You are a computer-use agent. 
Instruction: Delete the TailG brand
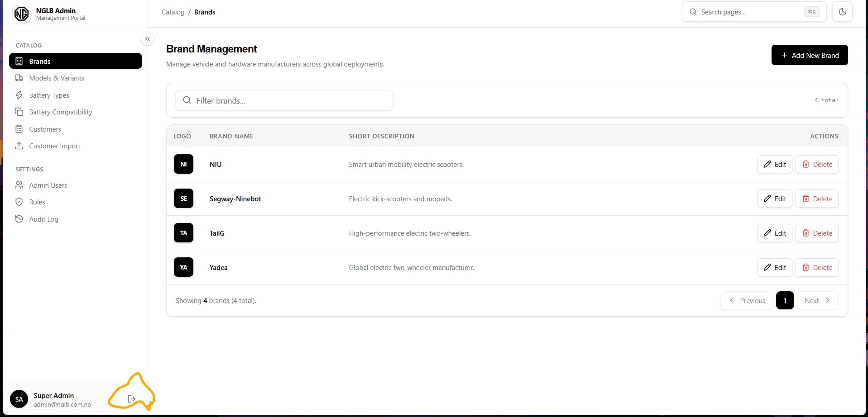(x=817, y=233)
